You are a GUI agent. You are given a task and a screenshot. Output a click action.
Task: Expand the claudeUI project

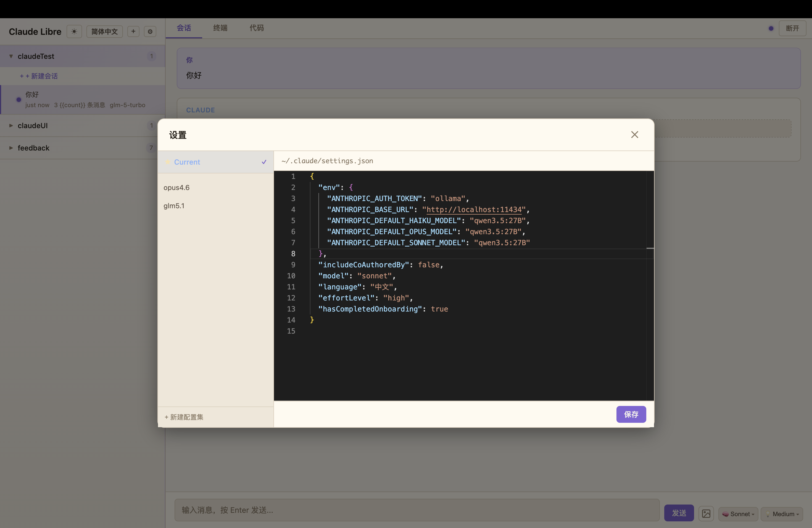pyautogui.click(x=11, y=126)
